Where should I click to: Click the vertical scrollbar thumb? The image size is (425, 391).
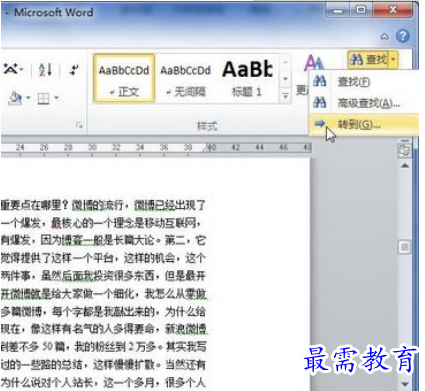405,247
